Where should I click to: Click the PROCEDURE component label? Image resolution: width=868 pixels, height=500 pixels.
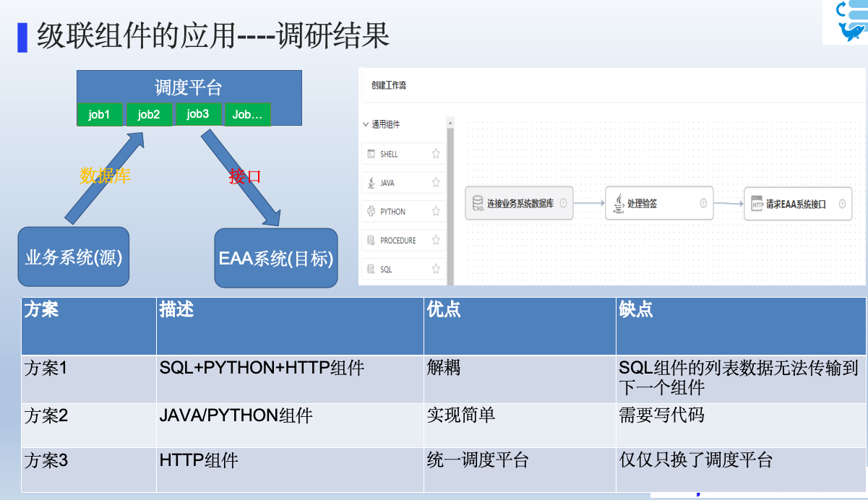click(x=398, y=241)
